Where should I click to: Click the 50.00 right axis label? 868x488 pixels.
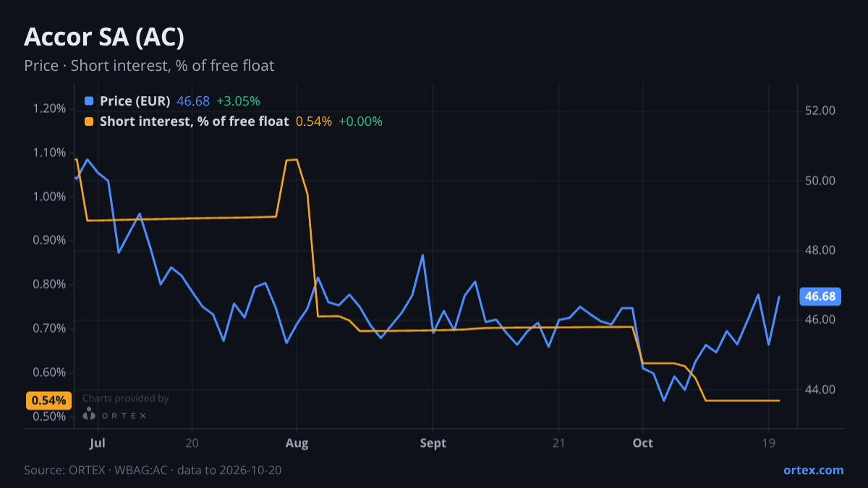(820, 181)
